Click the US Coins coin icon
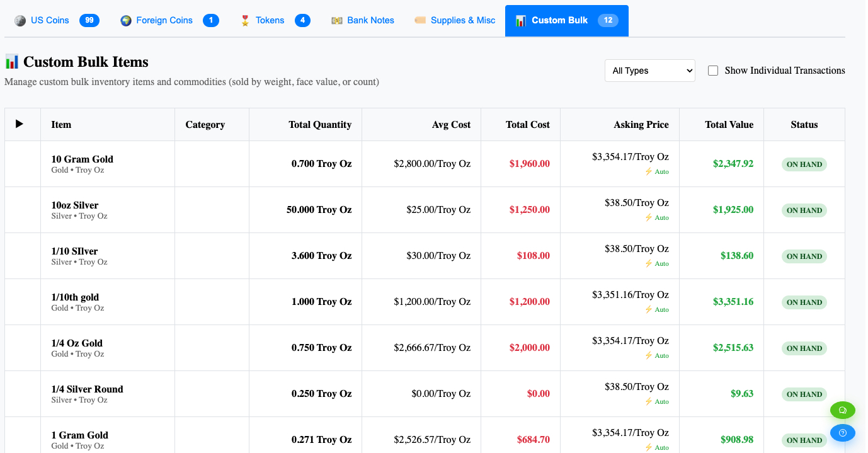The image size is (868, 453). click(20, 20)
